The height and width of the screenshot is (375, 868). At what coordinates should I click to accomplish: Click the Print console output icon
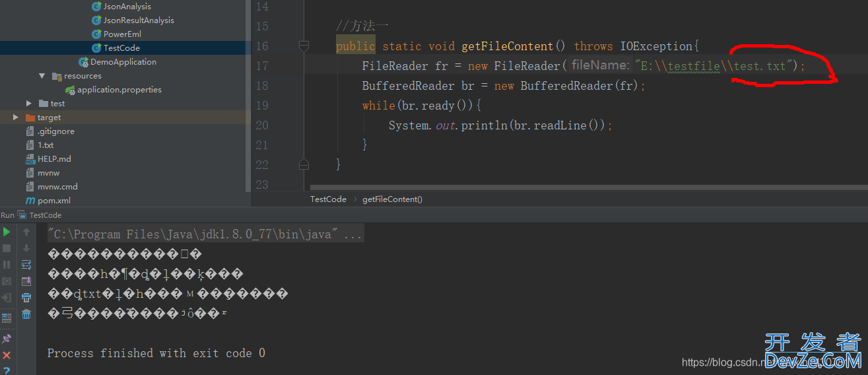pos(26,298)
